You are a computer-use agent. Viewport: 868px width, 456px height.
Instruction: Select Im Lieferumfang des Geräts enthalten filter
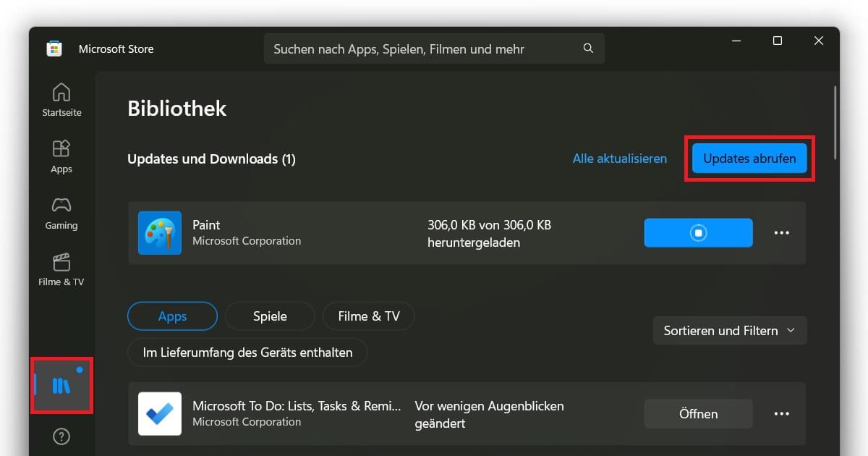click(x=247, y=352)
